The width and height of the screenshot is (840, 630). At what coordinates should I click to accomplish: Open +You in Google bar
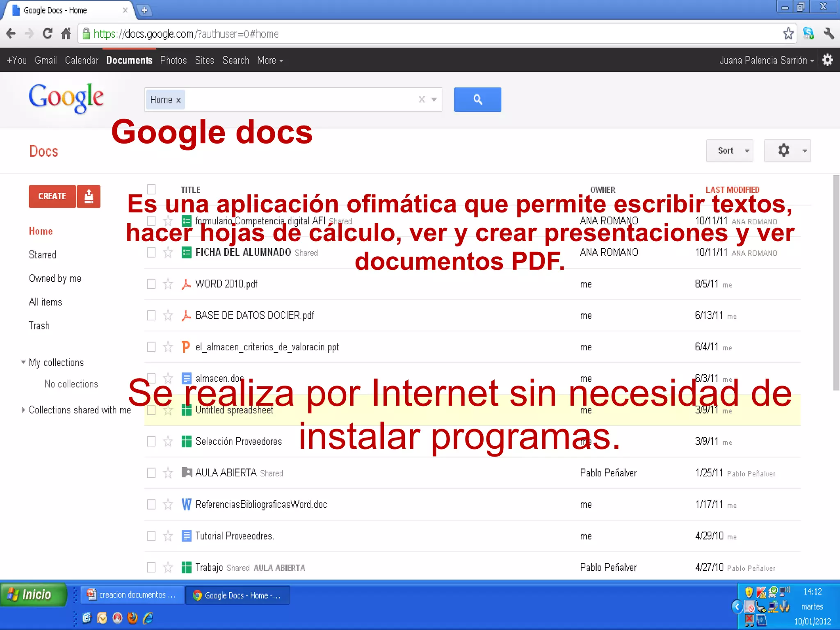17,60
